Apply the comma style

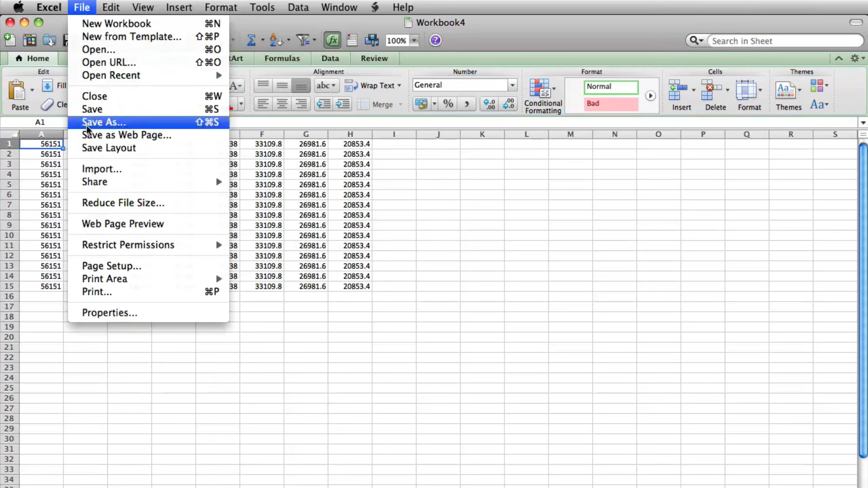(466, 104)
